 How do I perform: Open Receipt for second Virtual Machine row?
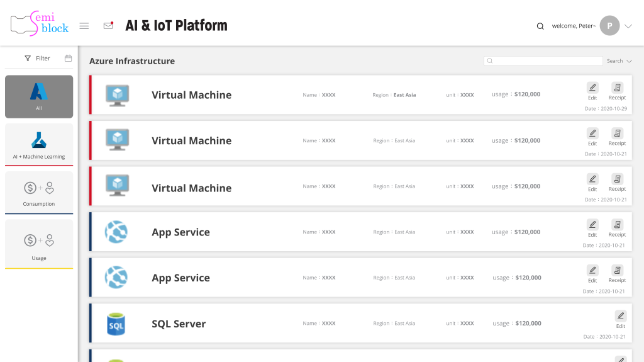pos(618,137)
